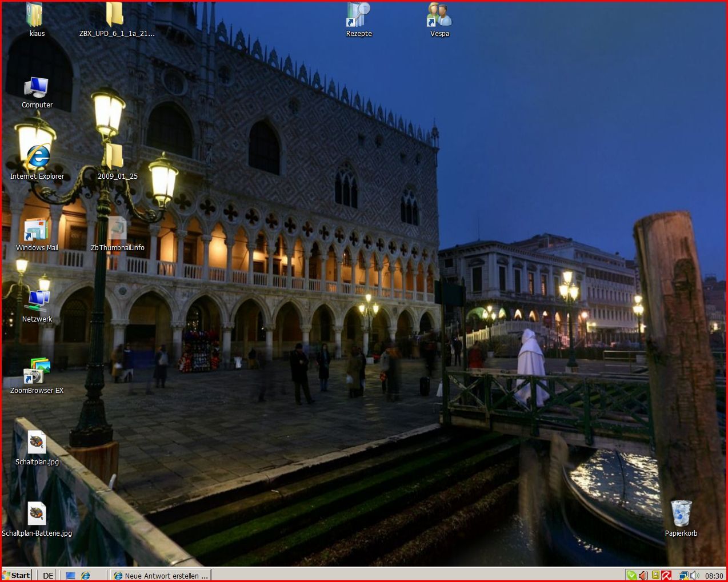
Task: Click the Computer desktop icon
Action: click(37, 87)
